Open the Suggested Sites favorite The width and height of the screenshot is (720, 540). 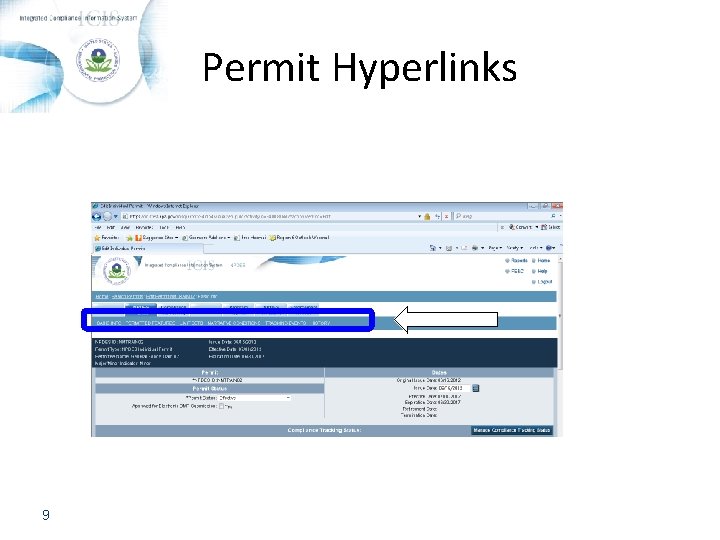(156, 238)
